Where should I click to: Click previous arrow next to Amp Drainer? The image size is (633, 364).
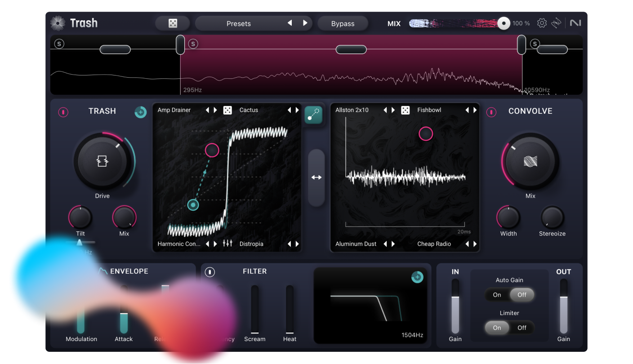click(x=207, y=110)
